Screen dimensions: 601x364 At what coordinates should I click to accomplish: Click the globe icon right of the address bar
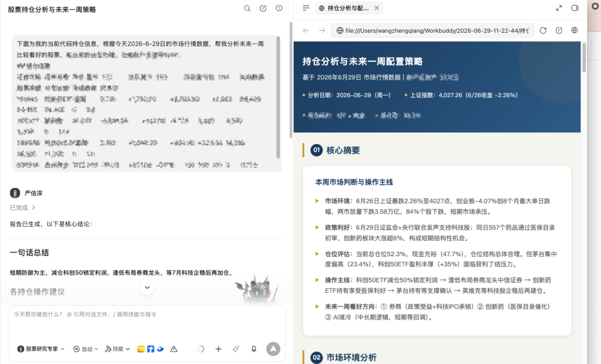pos(574,30)
